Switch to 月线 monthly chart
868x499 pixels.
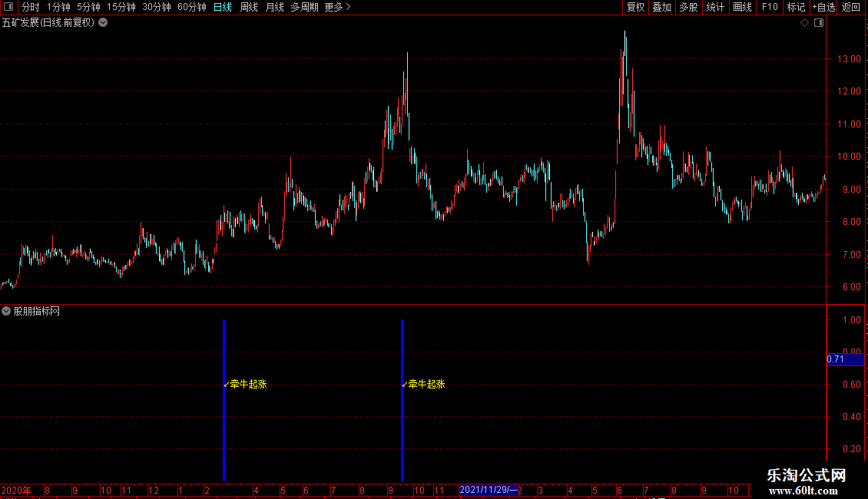(274, 7)
